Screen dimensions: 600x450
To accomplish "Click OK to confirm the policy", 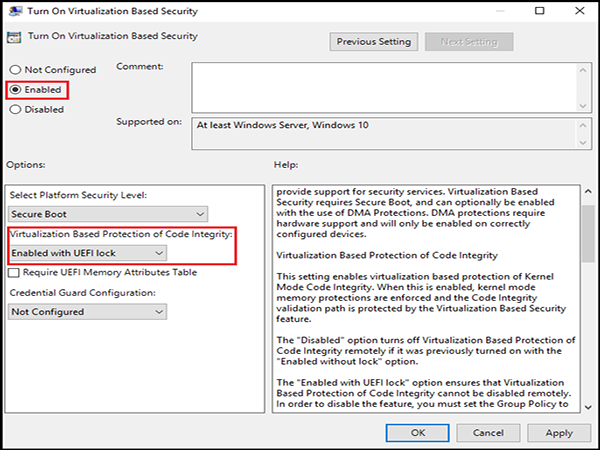I will click(417, 433).
